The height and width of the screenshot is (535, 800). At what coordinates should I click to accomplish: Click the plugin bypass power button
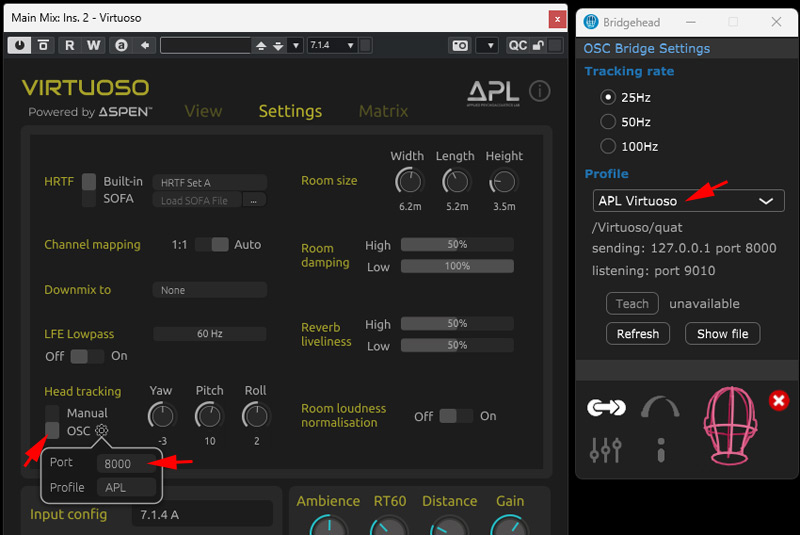19,45
